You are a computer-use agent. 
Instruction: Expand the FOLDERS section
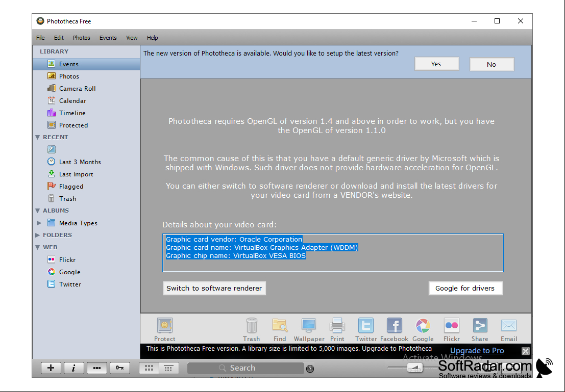(37, 235)
